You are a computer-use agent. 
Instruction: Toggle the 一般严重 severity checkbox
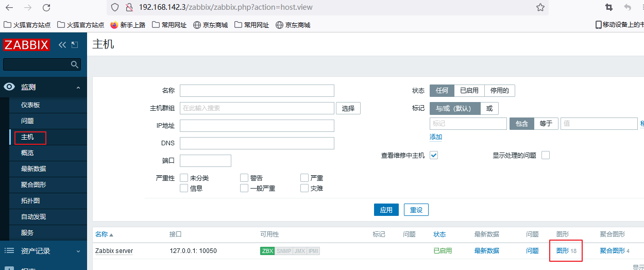point(244,188)
